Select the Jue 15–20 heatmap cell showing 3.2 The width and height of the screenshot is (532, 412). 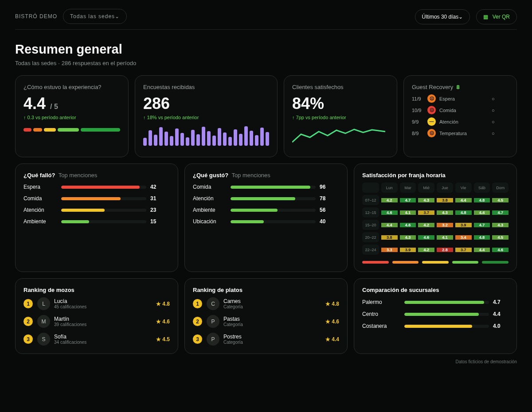[x=445, y=225]
